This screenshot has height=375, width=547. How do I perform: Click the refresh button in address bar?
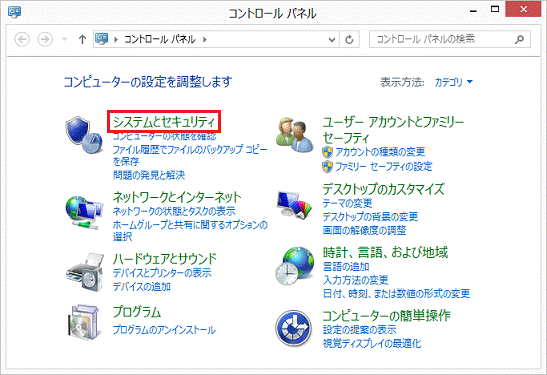click(349, 39)
